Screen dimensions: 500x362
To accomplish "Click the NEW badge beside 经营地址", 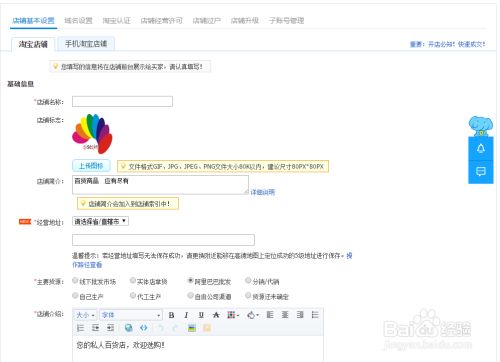I will 25,222.
